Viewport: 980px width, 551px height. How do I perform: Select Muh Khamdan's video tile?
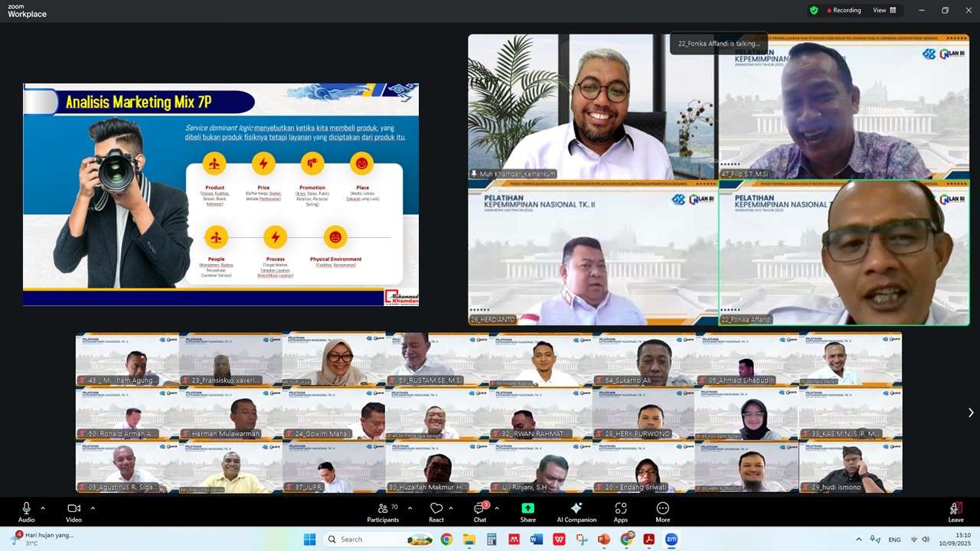pyautogui.click(x=592, y=106)
